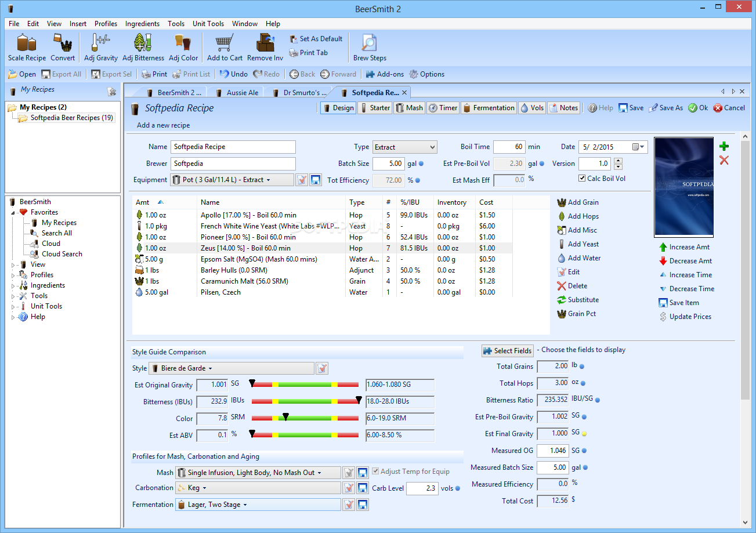Screen dimensions: 756x533
Task: Click the Delete ingredient button
Action: point(572,286)
